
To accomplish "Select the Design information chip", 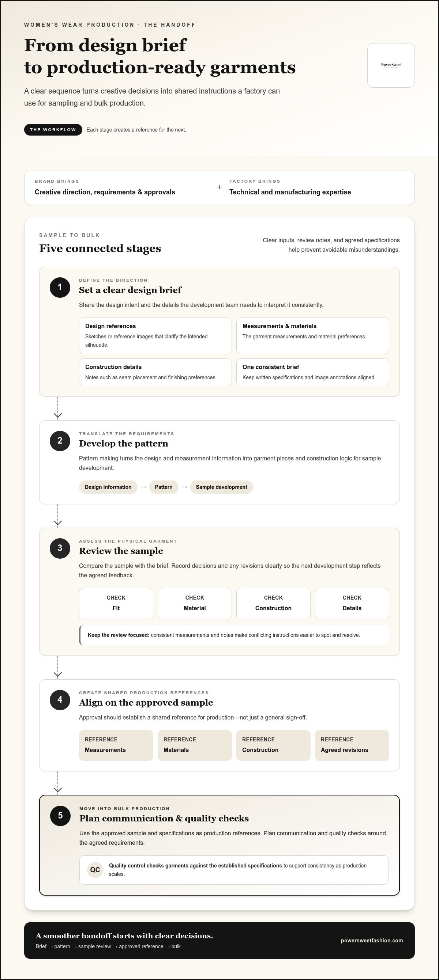I will (108, 487).
